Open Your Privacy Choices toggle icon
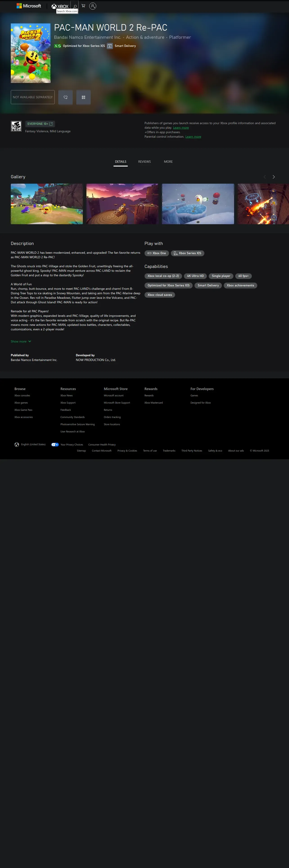This screenshot has width=289, height=868. click(x=55, y=444)
